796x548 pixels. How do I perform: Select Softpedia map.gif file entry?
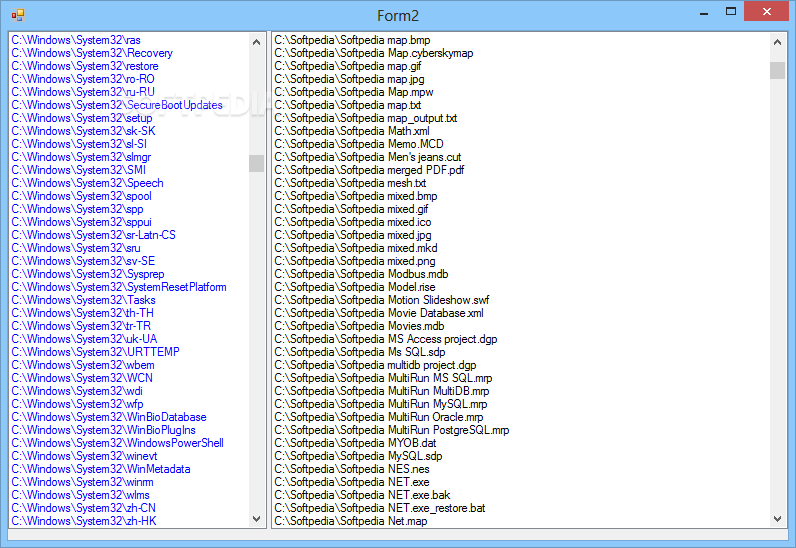point(348,66)
